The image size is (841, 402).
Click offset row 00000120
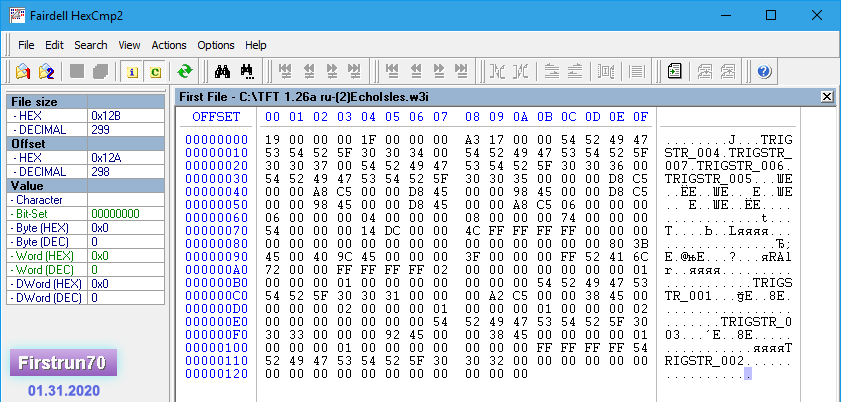pyautogui.click(x=217, y=374)
